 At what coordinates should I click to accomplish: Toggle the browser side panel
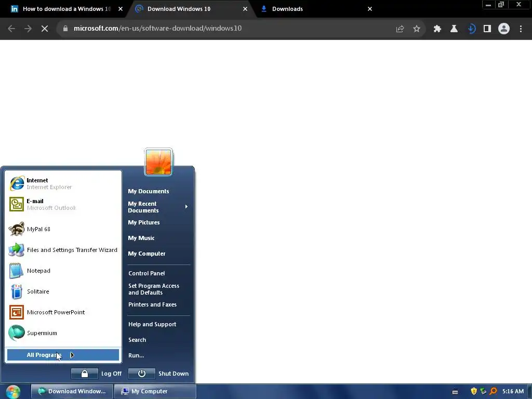tap(487, 29)
